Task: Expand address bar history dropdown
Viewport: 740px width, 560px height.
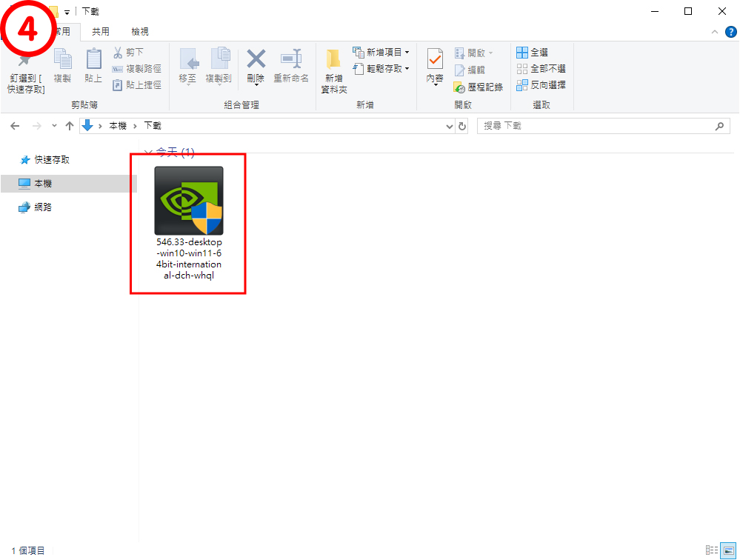Action: (x=450, y=126)
